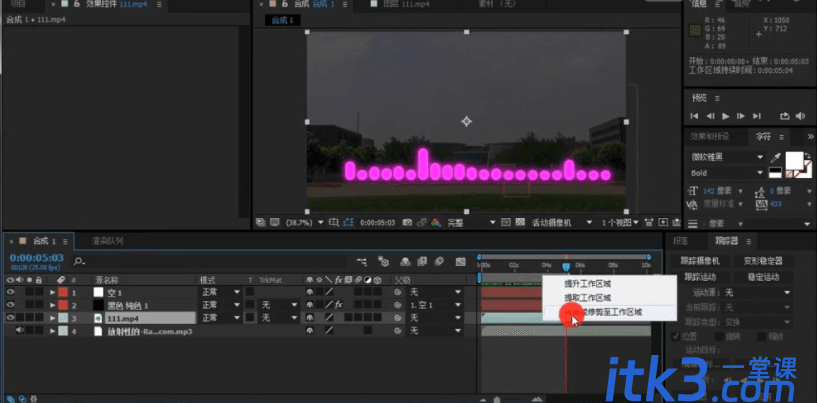
Task: Toggle preserve transparency box for 空 1
Action: [250, 292]
